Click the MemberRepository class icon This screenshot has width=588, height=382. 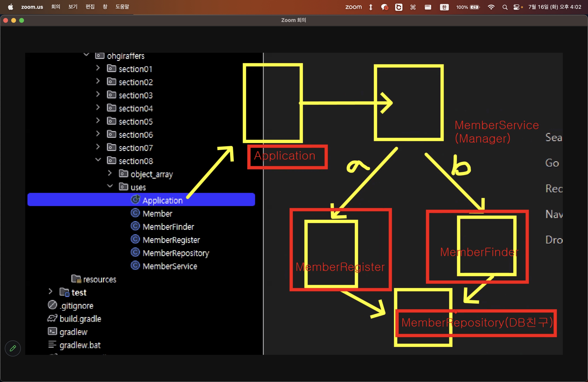pyautogui.click(x=135, y=252)
